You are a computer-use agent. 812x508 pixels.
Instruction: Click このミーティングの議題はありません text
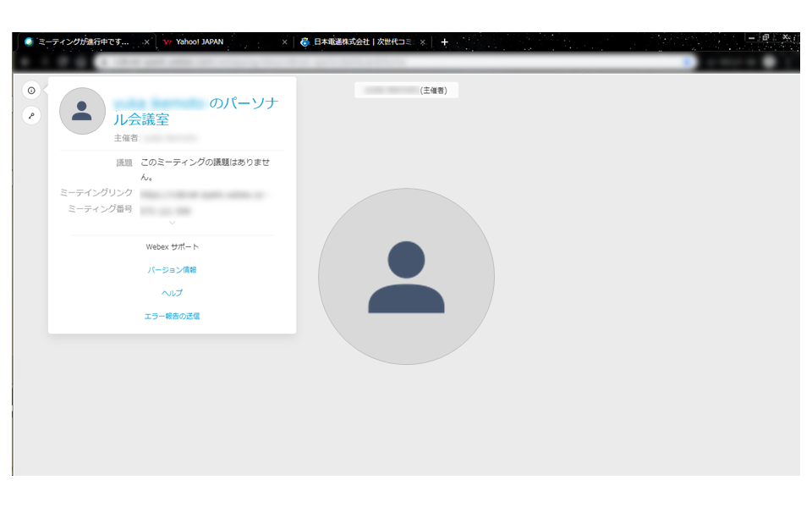click(x=205, y=169)
